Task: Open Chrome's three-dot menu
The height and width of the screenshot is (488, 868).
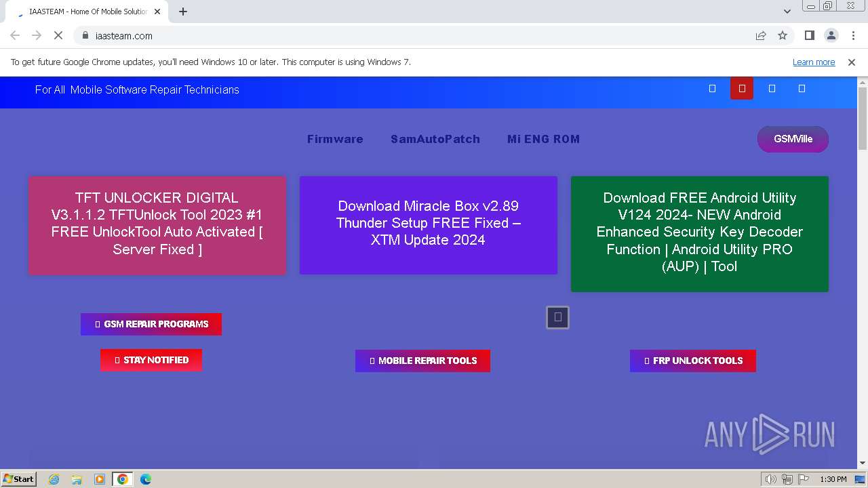Action: [852, 35]
